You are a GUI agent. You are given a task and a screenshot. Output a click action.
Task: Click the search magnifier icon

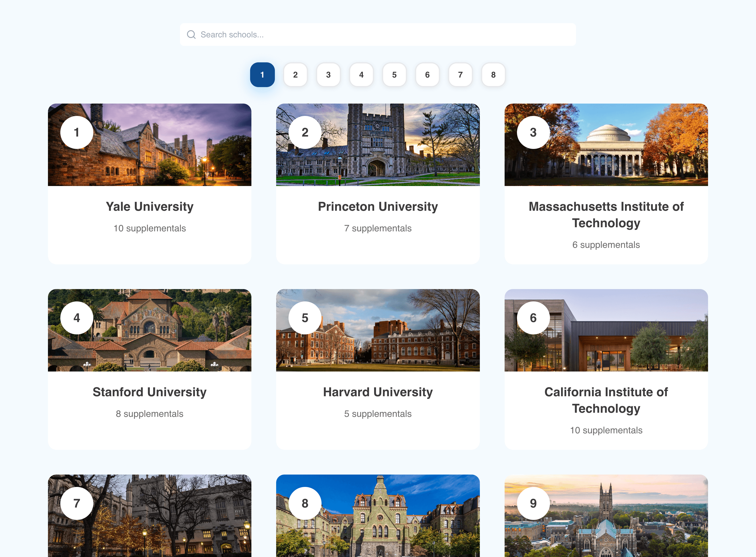(x=191, y=34)
